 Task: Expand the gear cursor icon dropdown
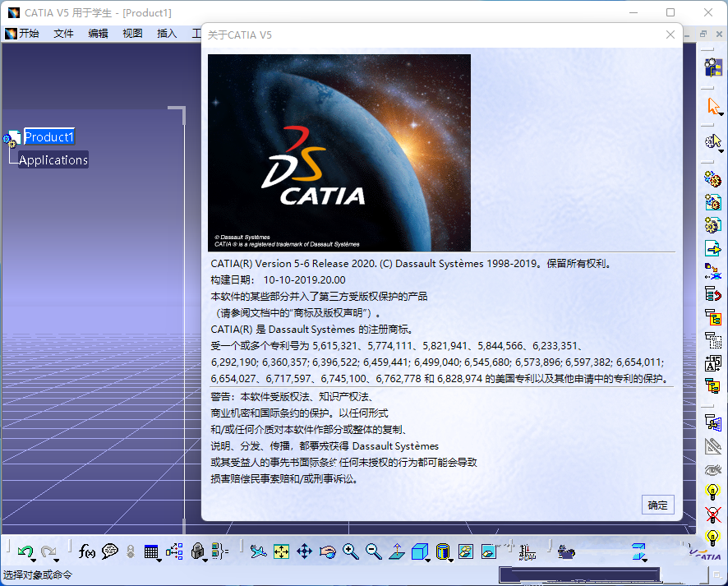(721, 151)
